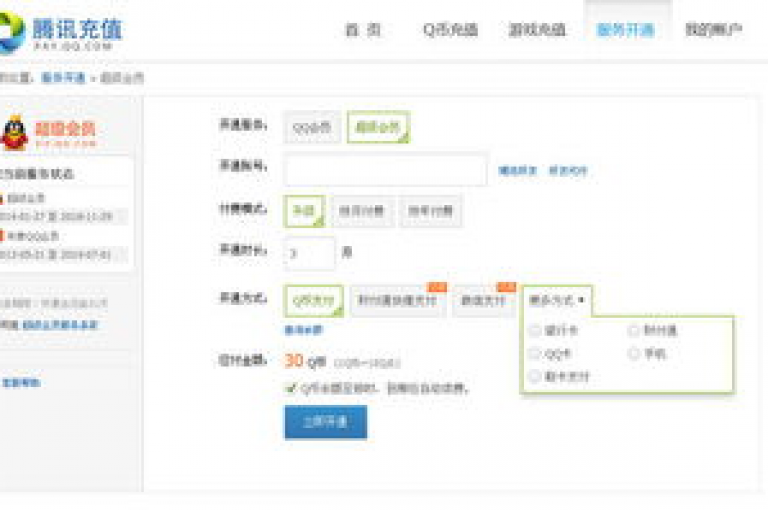The image size is (768, 510).
Task: Click the QQ penguin Super VIP icon
Action: (15, 133)
